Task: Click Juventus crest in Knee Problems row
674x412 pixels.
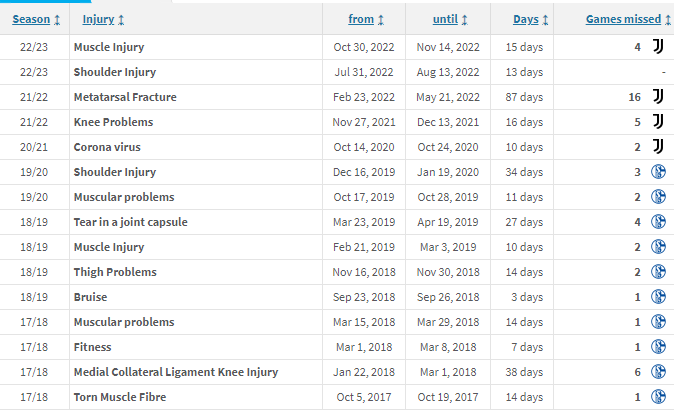Action: 658,122
